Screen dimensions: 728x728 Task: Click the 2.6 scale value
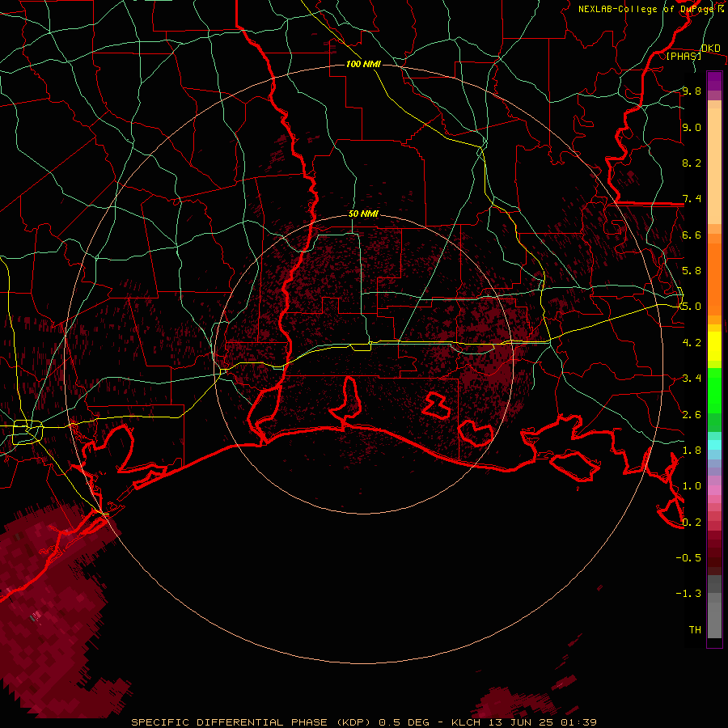click(x=692, y=415)
